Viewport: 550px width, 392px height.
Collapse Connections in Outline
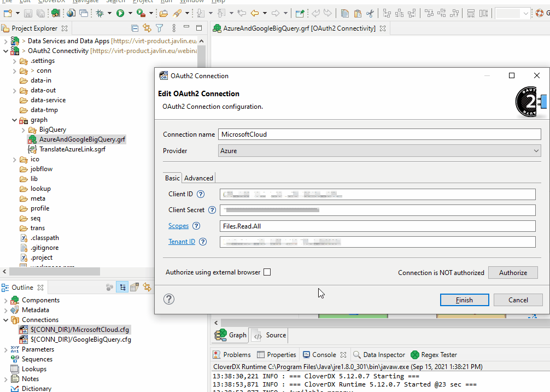(5, 320)
